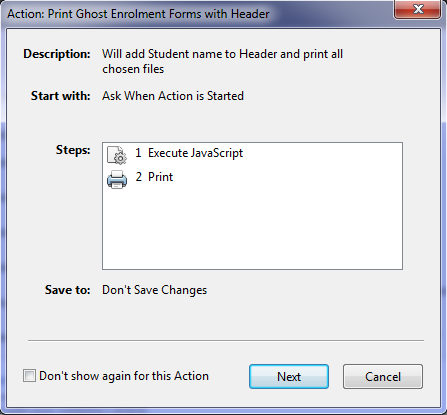Click the step number 1 in list
The width and height of the screenshot is (447, 415).
click(138, 153)
